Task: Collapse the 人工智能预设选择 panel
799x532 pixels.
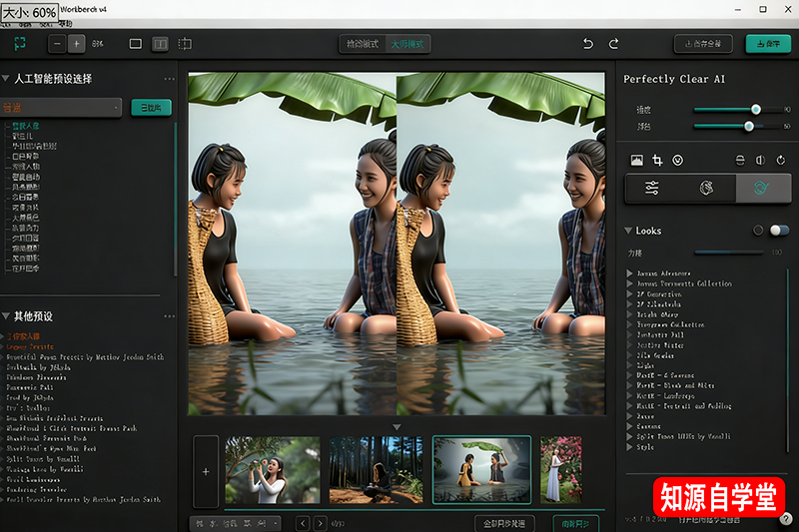Action: 6,78
